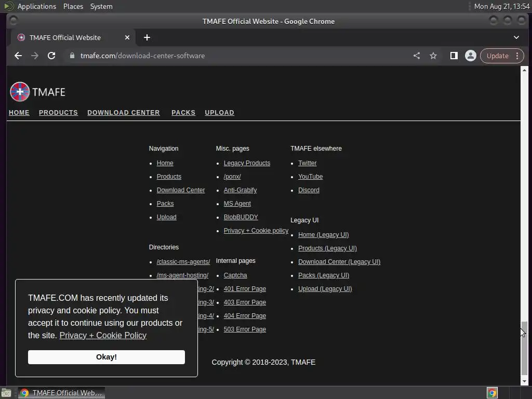Screen dimensions: 532x399
Task: Open Products (Legacy UI) link
Action: (327, 248)
